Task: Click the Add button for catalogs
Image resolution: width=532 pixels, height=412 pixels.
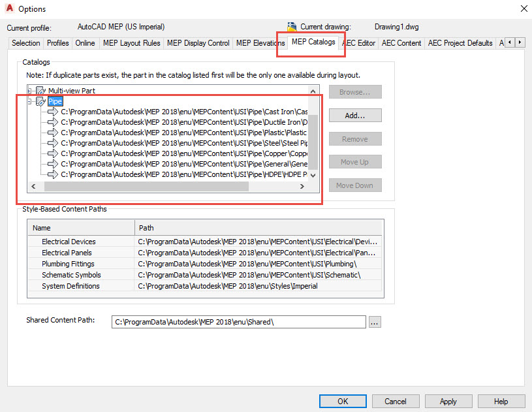Action: pos(354,115)
